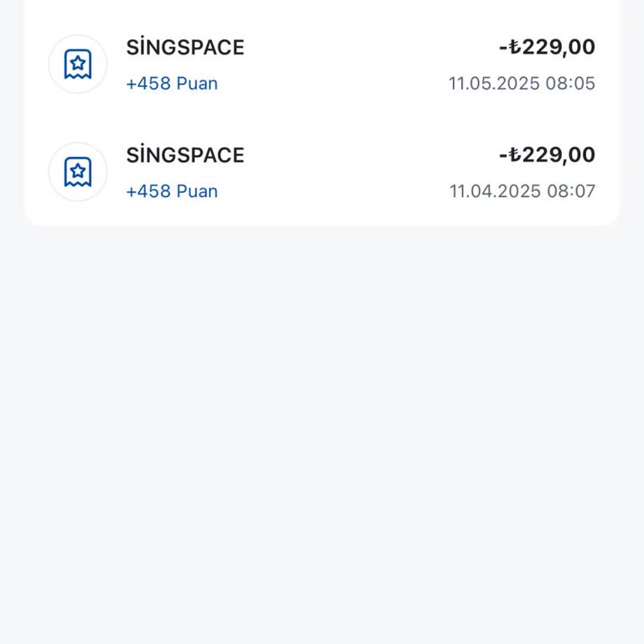Click the +458 number in the 08:05 row
The width and height of the screenshot is (644, 644).
click(x=148, y=84)
